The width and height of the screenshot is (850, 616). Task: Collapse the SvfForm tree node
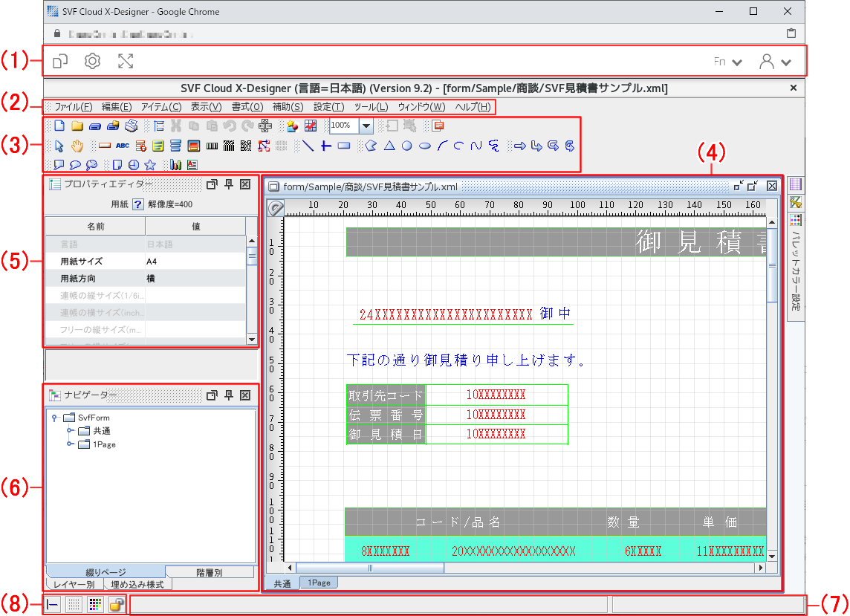coord(54,418)
